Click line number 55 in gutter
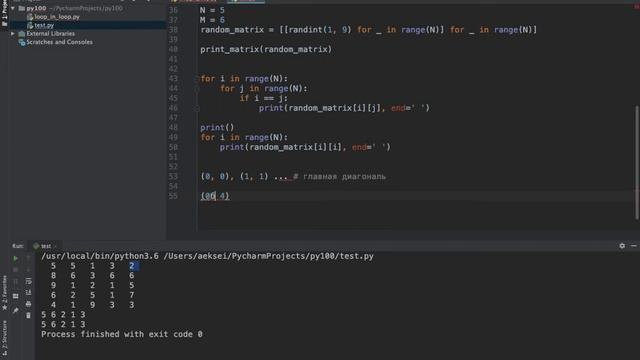The image size is (640, 360). coord(173,196)
